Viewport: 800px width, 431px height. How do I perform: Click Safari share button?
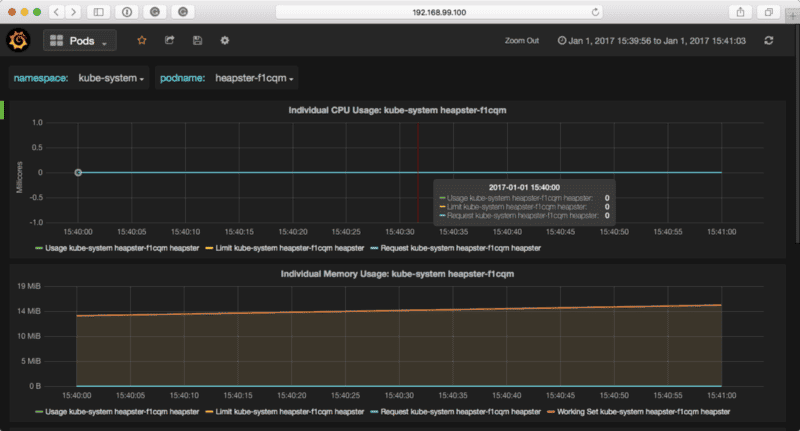pyautogui.click(x=741, y=12)
